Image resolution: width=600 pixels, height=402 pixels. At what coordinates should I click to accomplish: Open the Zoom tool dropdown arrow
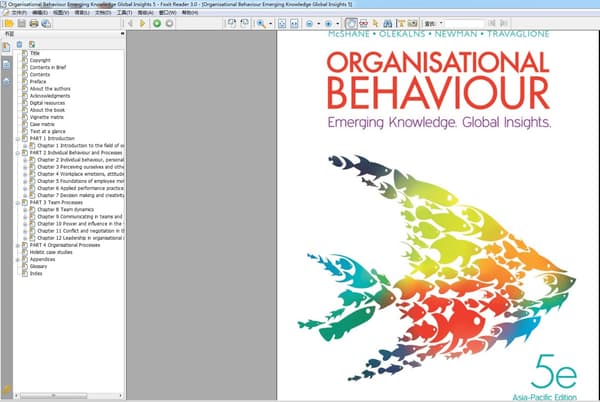pos(271,24)
